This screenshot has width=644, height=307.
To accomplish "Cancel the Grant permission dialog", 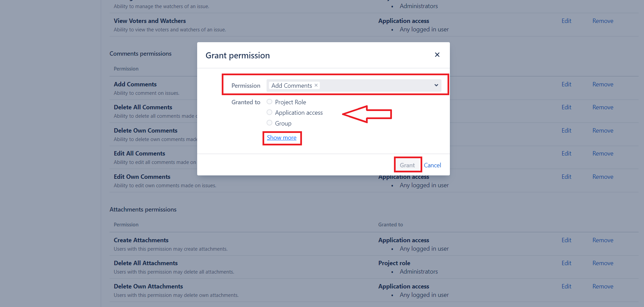I will point(432,165).
